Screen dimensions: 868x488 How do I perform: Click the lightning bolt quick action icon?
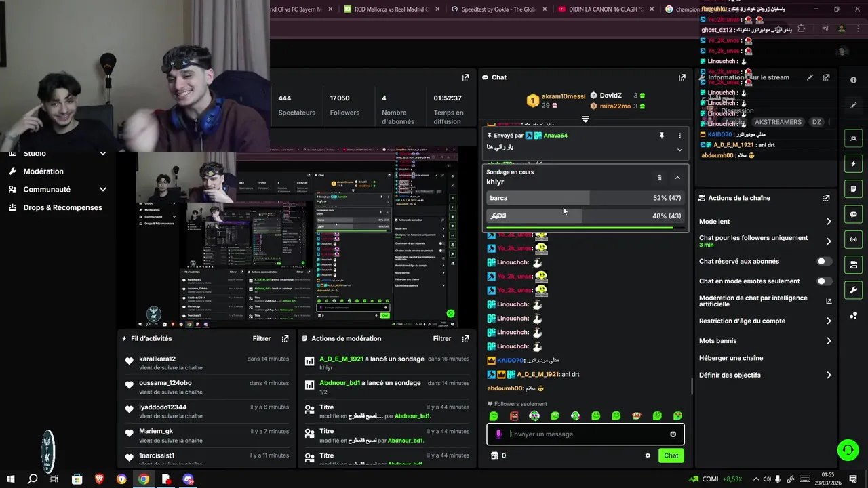[x=853, y=164]
